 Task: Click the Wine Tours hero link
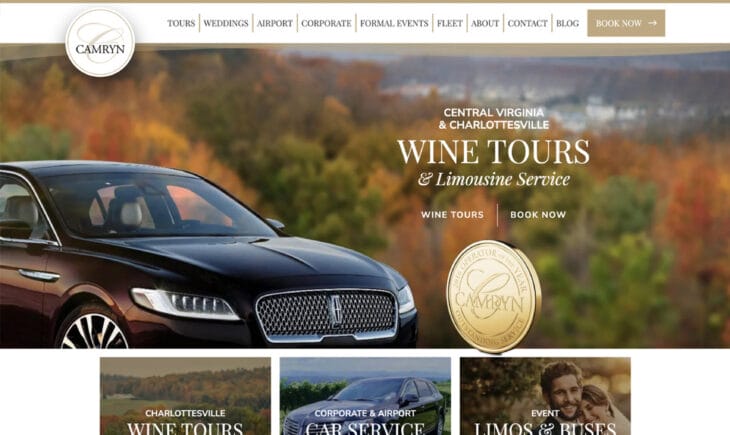click(452, 215)
